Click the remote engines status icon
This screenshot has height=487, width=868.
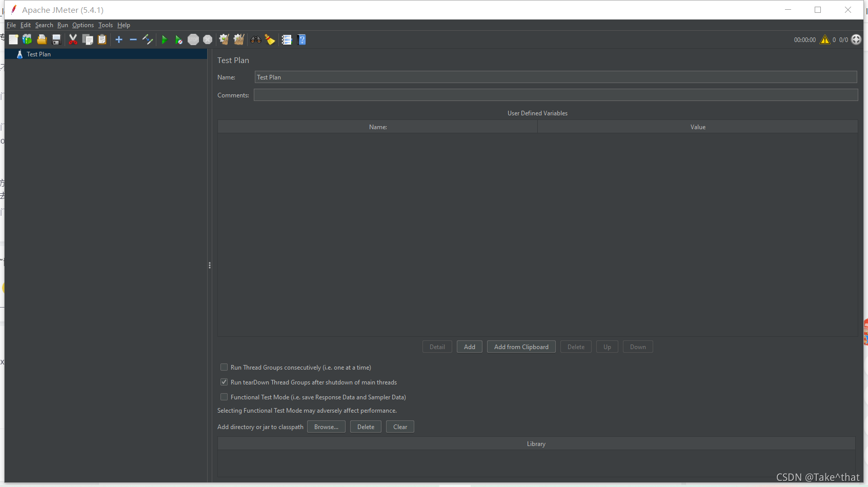[x=856, y=39]
